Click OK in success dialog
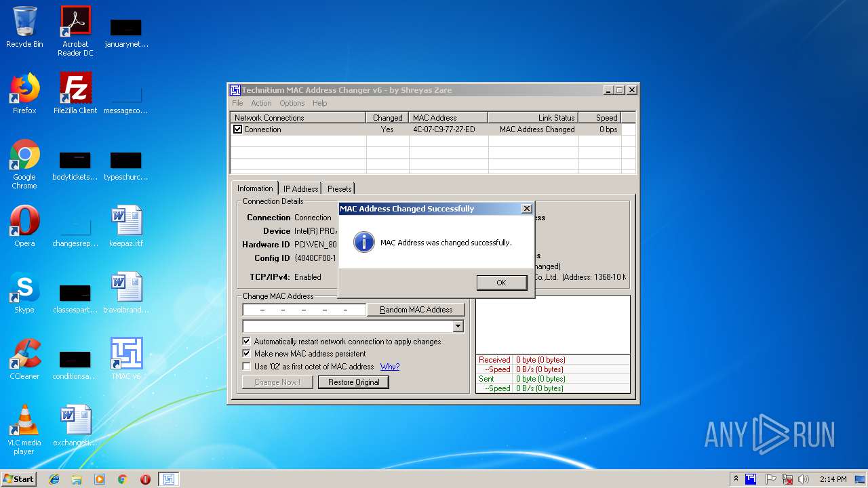Screen dimensions: 868x488 point(501,283)
